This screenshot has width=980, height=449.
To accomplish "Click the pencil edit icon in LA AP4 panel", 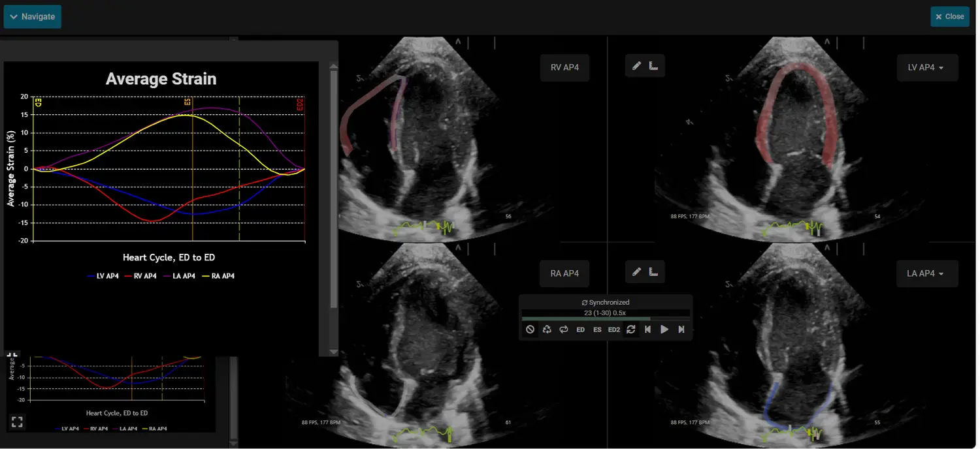I will [636, 271].
